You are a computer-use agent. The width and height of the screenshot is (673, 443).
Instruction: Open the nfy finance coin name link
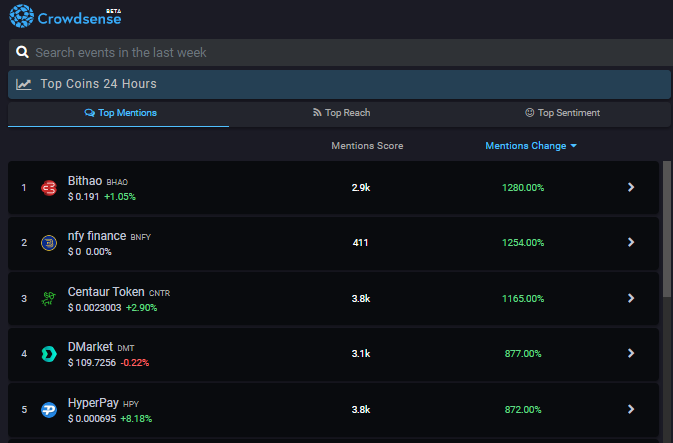click(x=97, y=236)
